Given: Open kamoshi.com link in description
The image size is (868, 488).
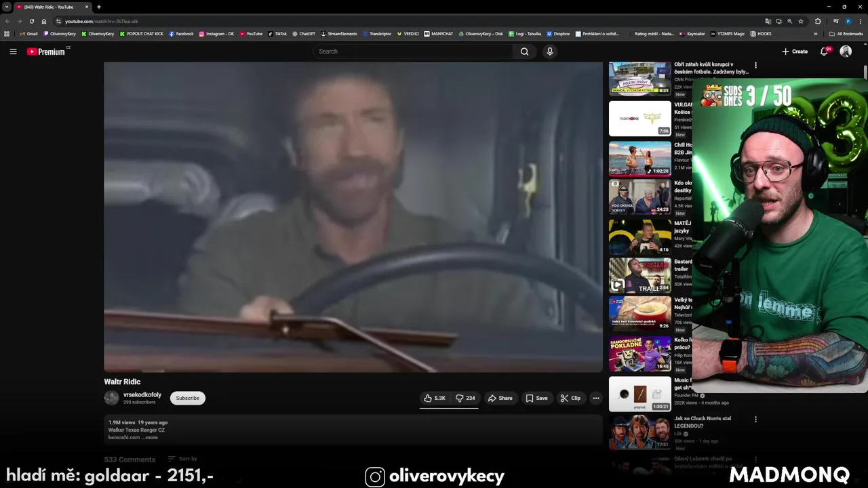Looking at the screenshot, I should click(124, 437).
